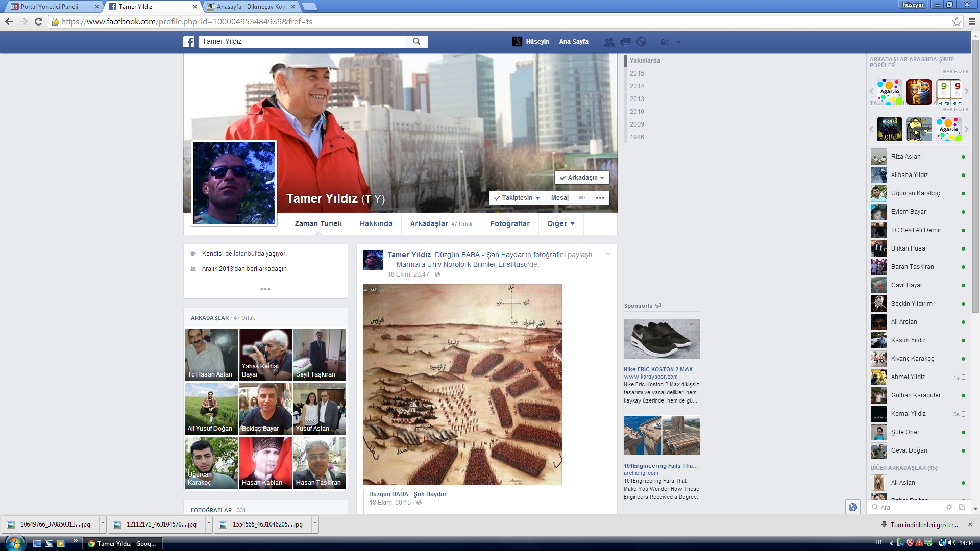Open the messages icon in top bar
The image size is (980, 551).
(625, 42)
